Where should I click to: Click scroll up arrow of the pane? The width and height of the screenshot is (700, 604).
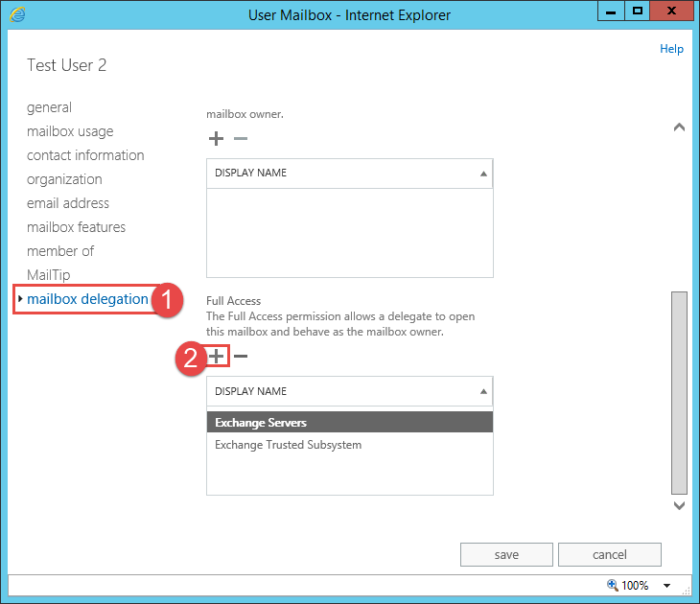tap(679, 128)
